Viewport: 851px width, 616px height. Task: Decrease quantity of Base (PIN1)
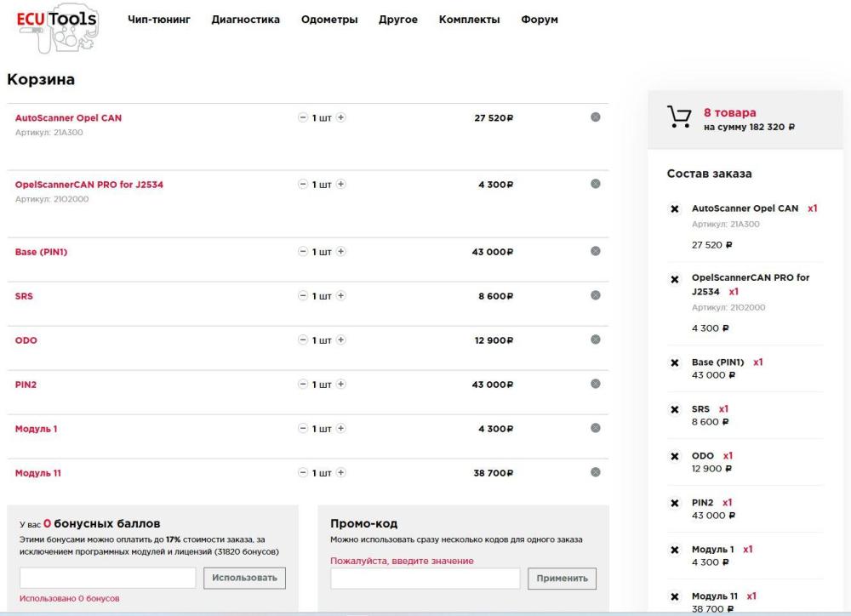[x=303, y=251]
